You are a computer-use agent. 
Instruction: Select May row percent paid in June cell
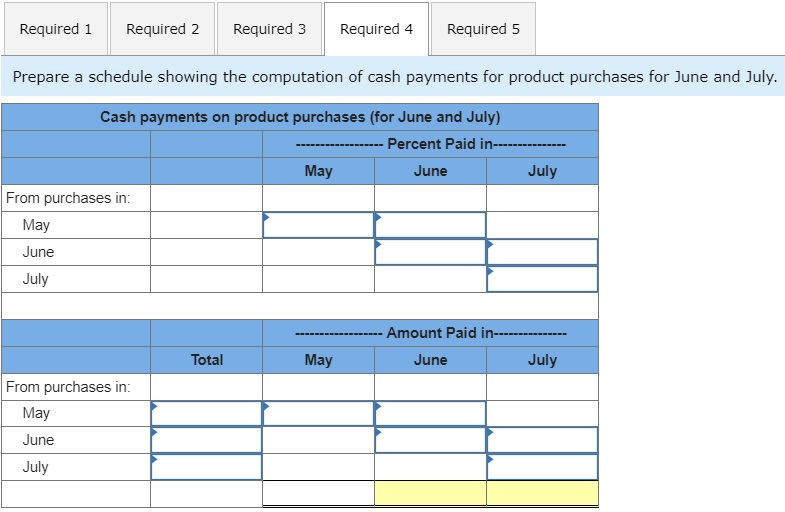point(431,225)
